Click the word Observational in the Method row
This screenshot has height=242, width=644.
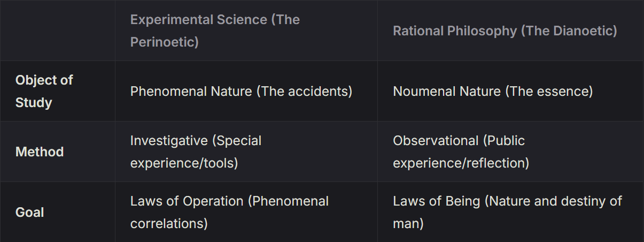[x=436, y=141]
